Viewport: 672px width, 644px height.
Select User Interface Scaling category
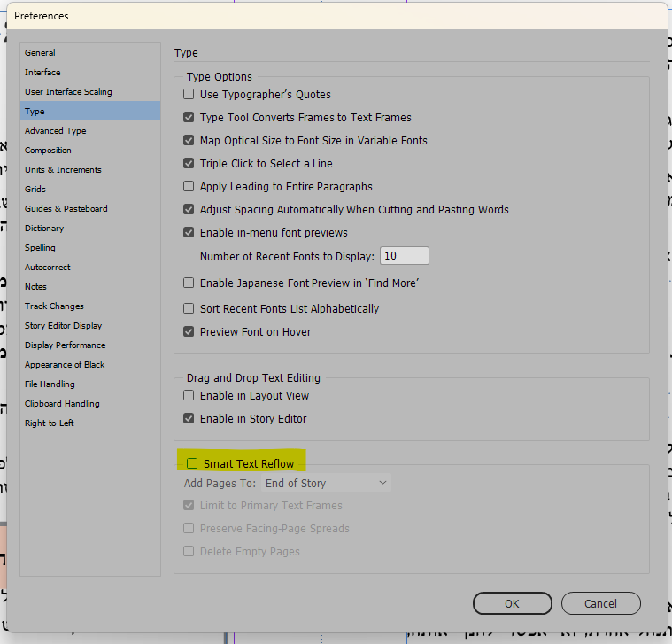90,92
